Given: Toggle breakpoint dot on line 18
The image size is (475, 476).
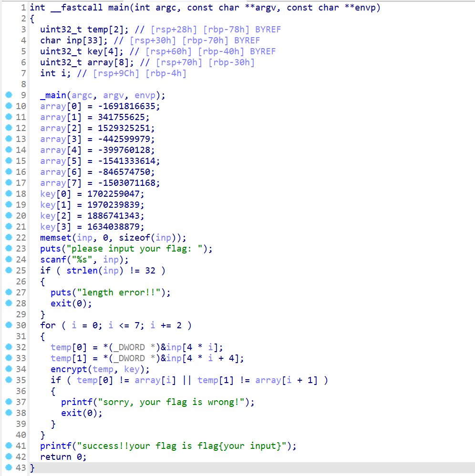Looking at the screenshot, I should (9, 193).
